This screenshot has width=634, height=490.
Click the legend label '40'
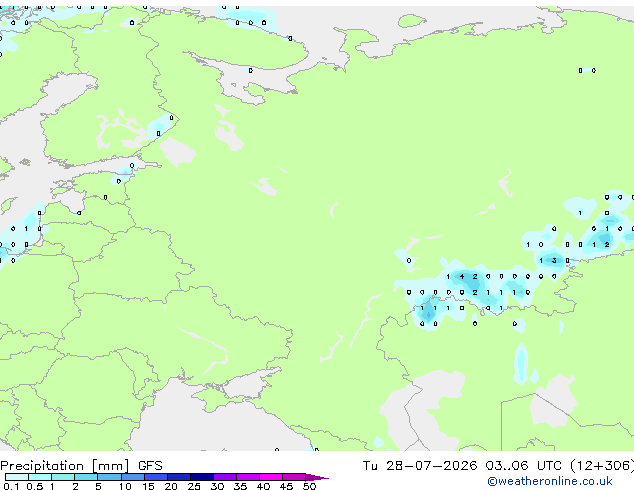(263, 486)
